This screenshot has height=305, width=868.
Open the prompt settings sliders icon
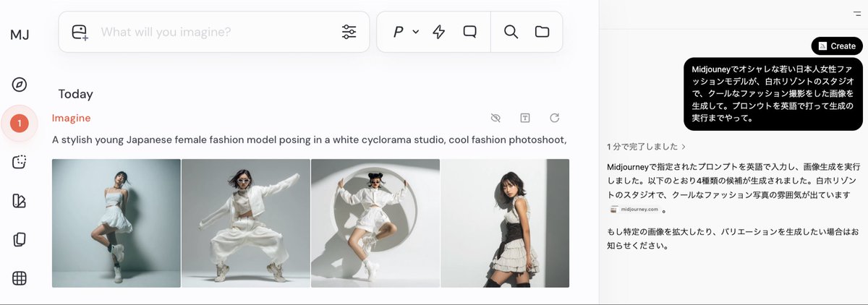coord(349,32)
